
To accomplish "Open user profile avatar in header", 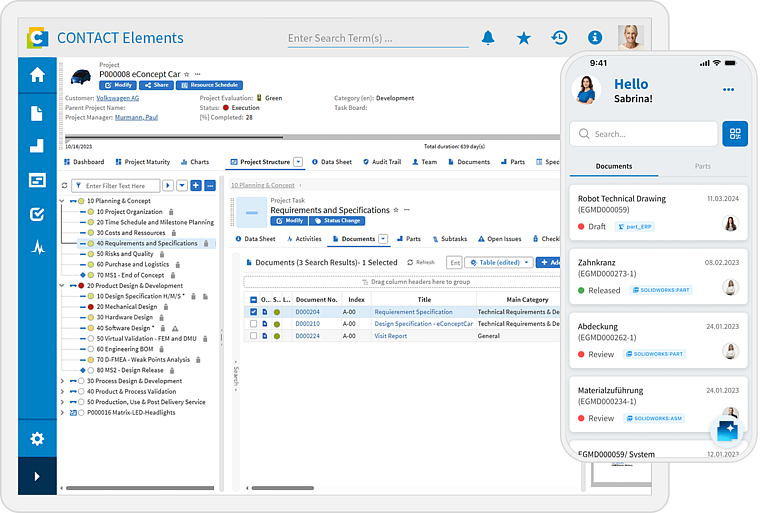I will 630,37.
